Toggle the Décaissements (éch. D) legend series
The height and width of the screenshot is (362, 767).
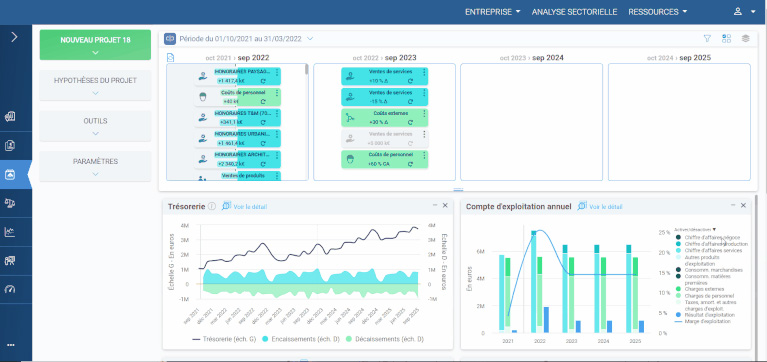coord(385,339)
